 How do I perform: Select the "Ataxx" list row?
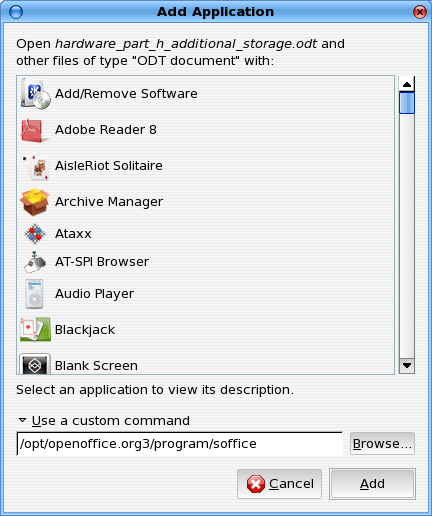point(206,234)
